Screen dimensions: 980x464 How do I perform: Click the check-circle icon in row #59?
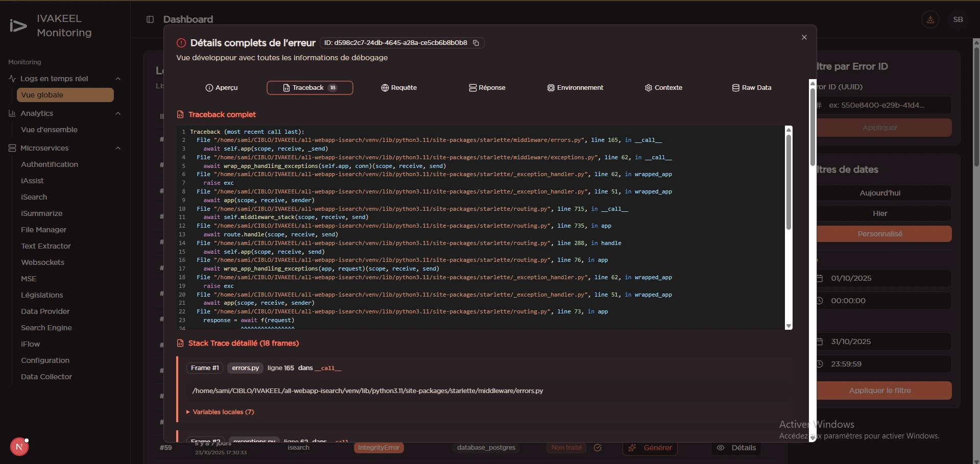point(597,448)
